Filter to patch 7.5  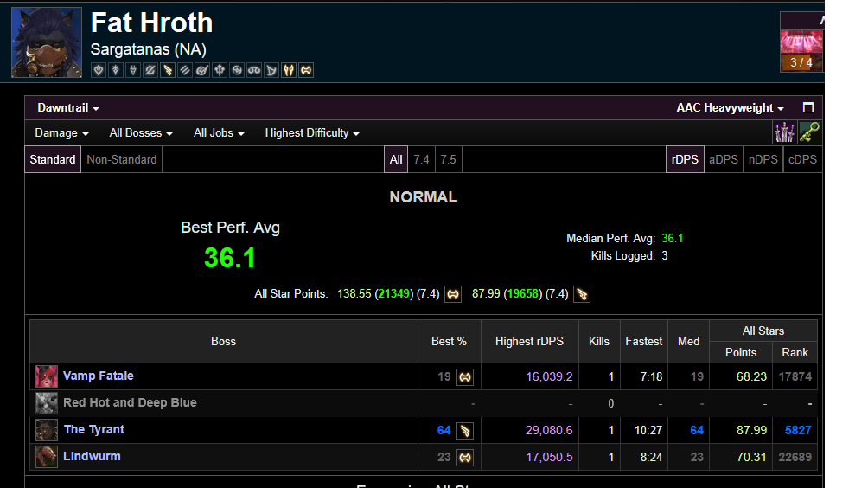[x=449, y=159]
